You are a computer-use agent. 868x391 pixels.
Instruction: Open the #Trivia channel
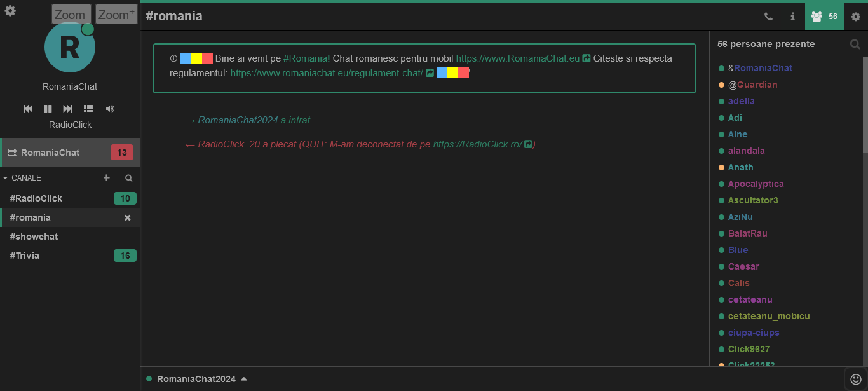click(x=25, y=256)
